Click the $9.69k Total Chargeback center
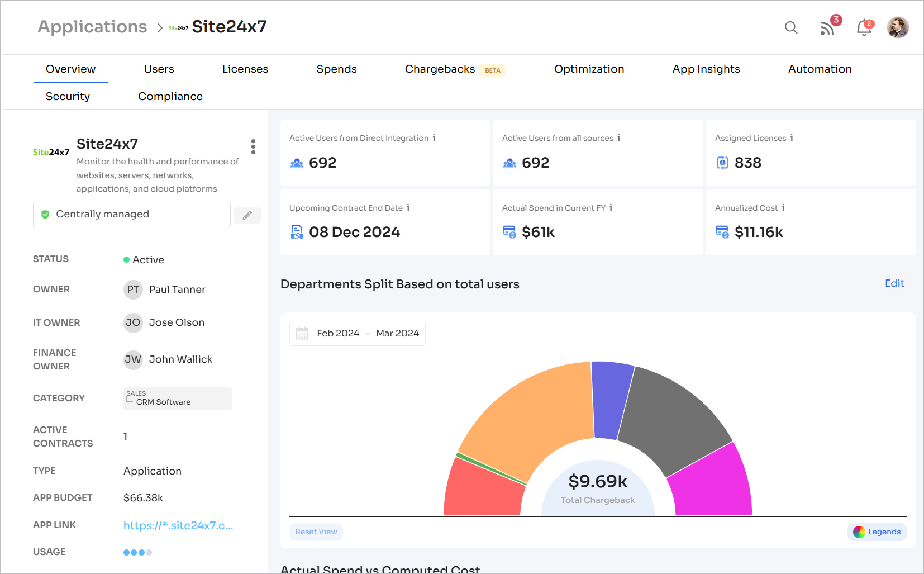 point(598,488)
